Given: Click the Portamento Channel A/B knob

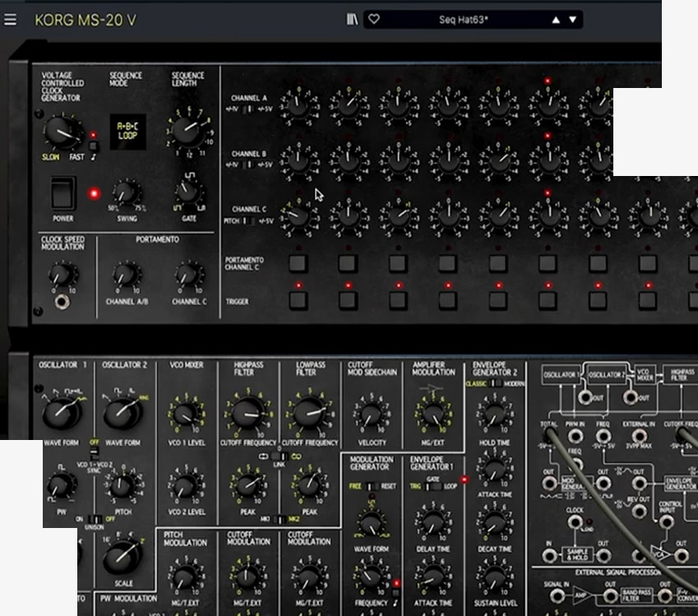Looking at the screenshot, I should (127, 275).
